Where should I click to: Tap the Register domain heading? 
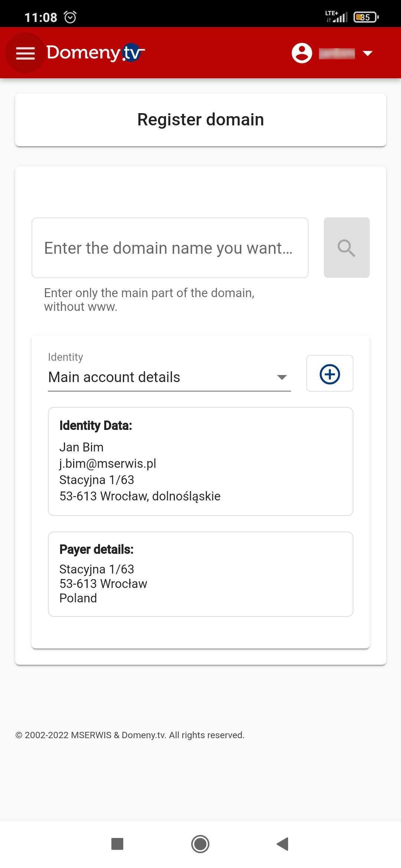[x=200, y=119]
